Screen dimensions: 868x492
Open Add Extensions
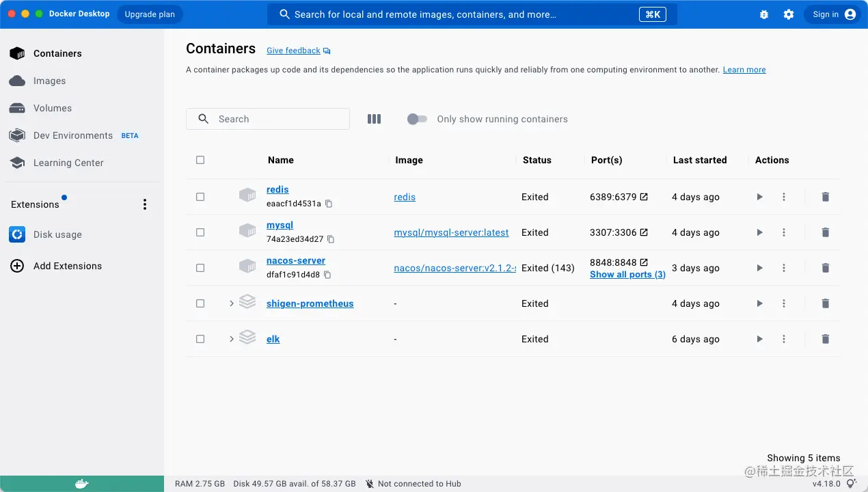tap(82, 266)
